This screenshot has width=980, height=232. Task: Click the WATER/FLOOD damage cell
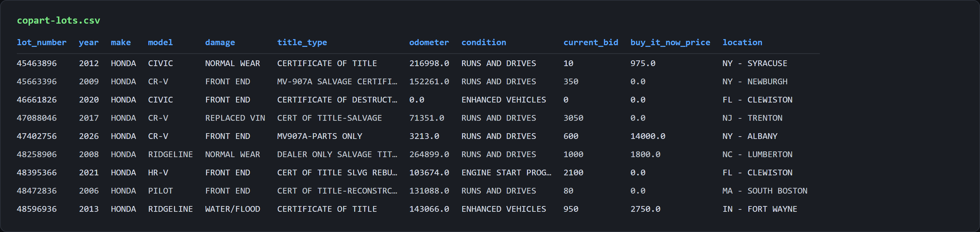click(x=233, y=209)
